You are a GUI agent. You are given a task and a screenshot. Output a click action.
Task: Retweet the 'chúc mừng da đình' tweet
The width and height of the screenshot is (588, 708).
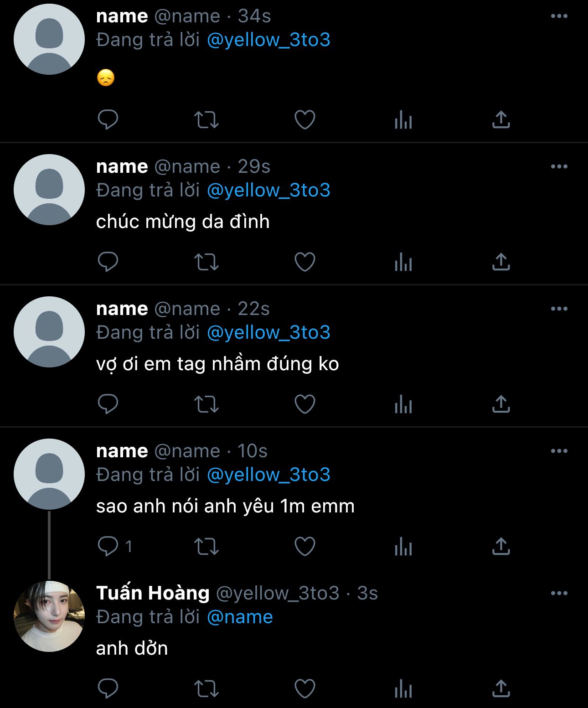pos(206,262)
